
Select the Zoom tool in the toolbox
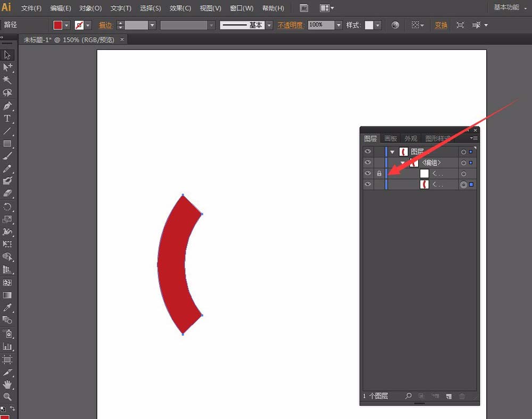(x=7, y=397)
